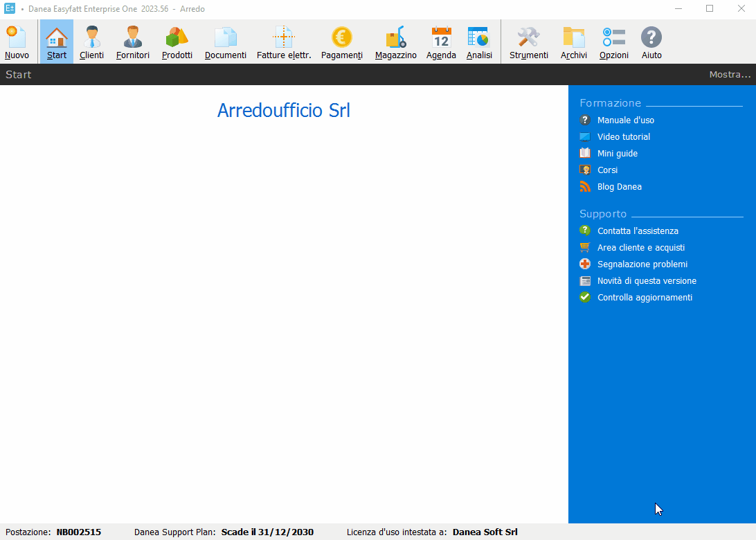Click the Mostra... option
This screenshot has width=756, height=540.
[730, 74]
